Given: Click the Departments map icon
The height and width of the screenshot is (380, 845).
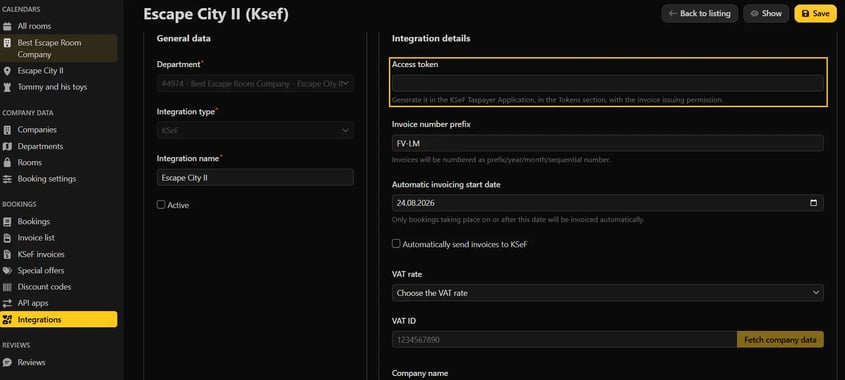Looking at the screenshot, I should (x=8, y=146).
